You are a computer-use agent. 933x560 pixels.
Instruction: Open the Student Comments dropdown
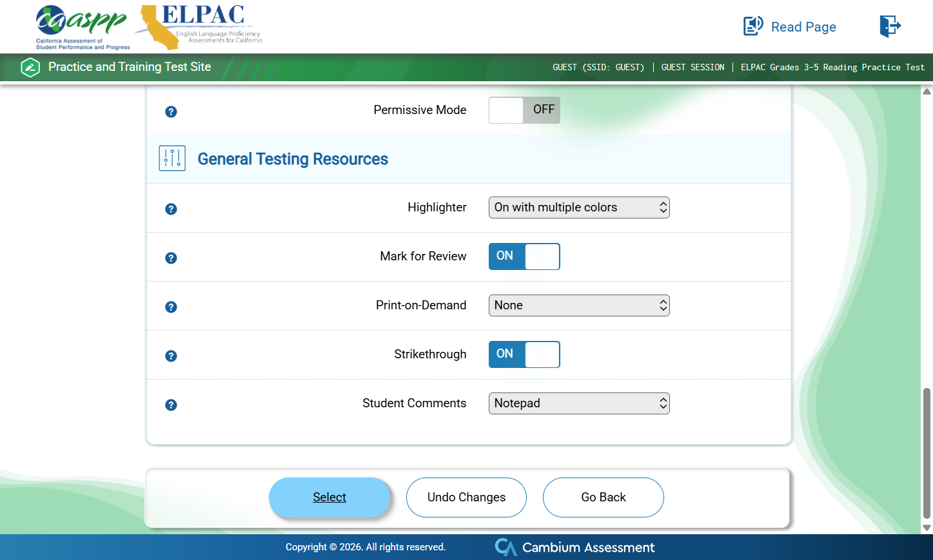tap(579, 403)
